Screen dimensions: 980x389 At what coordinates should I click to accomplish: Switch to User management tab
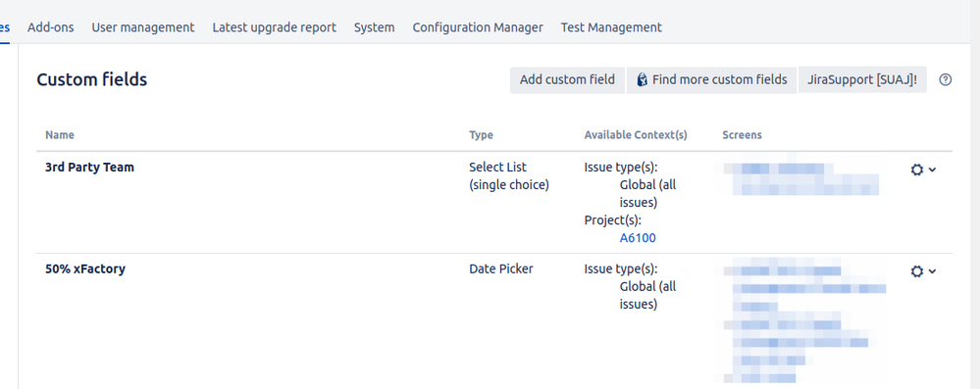[143, 27]
